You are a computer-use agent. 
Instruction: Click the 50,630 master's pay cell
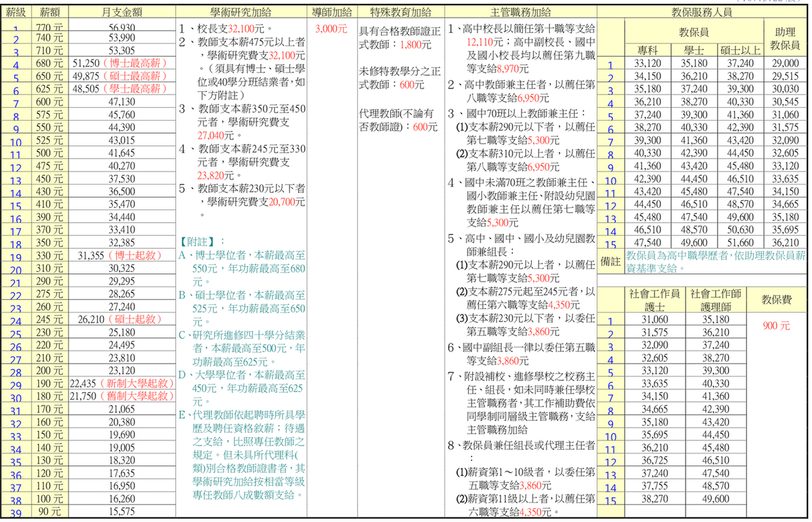(x=740, y=229)
